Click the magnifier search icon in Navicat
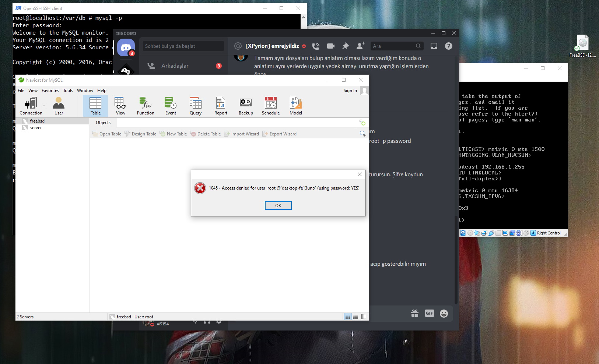Screen dimensions: 599x364 [362, 134]
